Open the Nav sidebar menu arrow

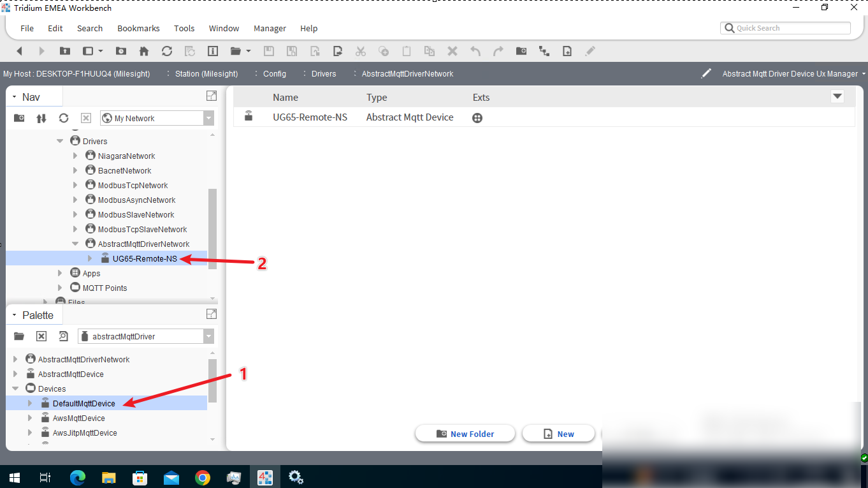(x=14, y=97)
